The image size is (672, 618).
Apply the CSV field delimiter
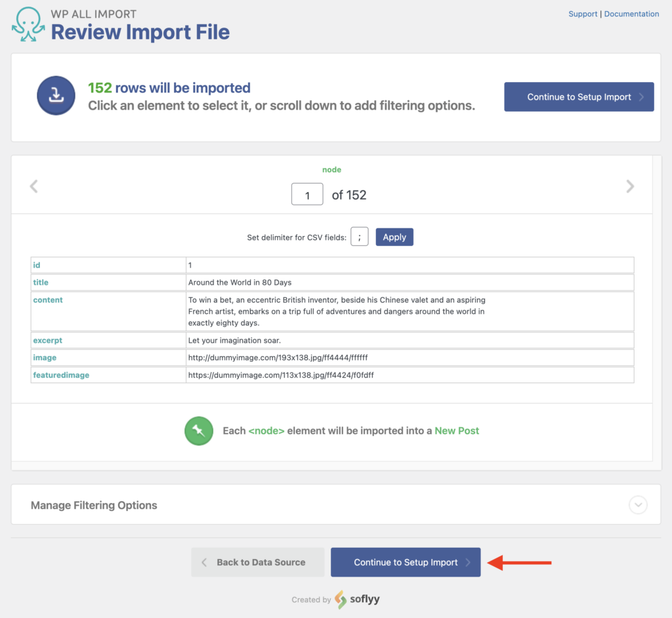[394, 237]
